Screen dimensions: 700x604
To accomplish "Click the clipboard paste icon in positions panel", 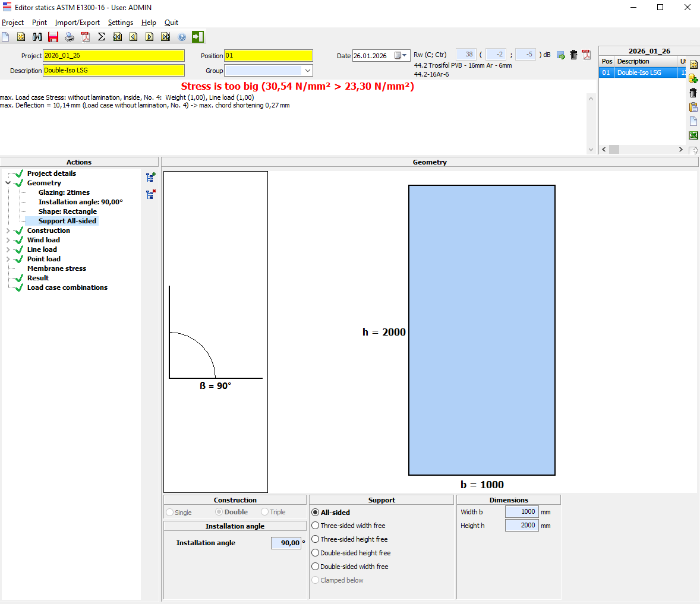I will click(x=693, y=107).
